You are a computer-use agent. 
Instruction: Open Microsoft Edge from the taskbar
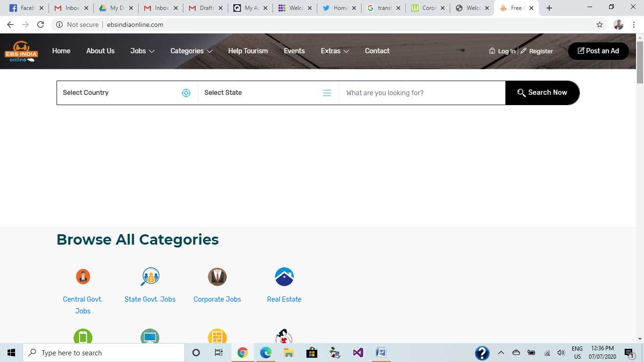(x=266, y=353)
